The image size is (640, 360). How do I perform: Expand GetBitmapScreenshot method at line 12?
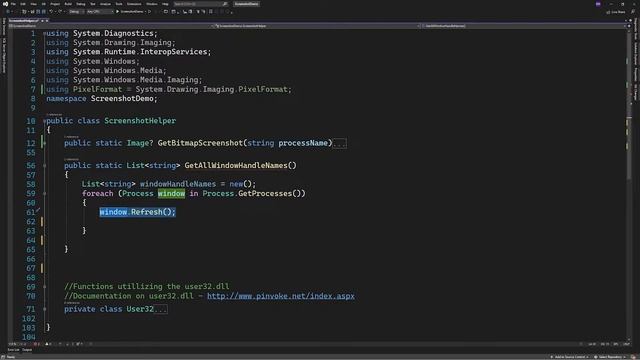pyautogui.click(x=44, y=143)
